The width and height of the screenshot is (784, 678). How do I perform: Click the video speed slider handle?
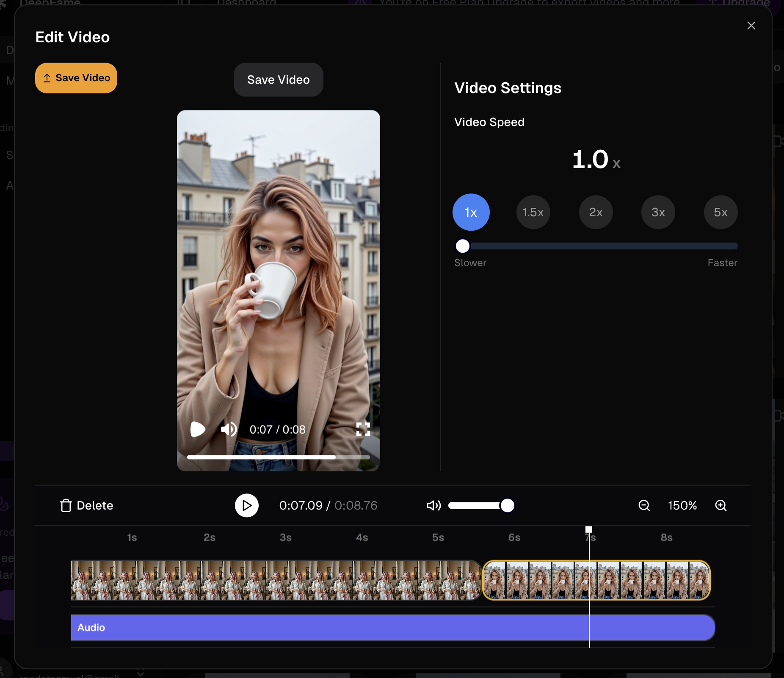pyautogui.click(x=463, y=246)
